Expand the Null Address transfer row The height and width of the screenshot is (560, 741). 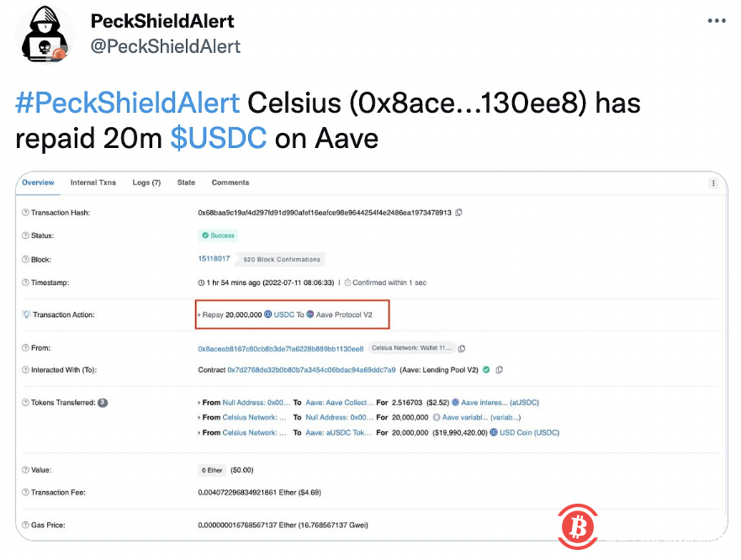(x=199, y=402)
